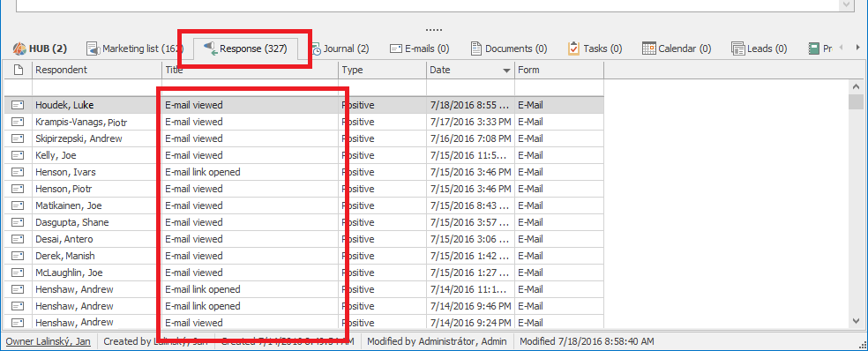Select respondent Houdek, Luke
The width and height of the screenshot is (868, 351).
64,105
